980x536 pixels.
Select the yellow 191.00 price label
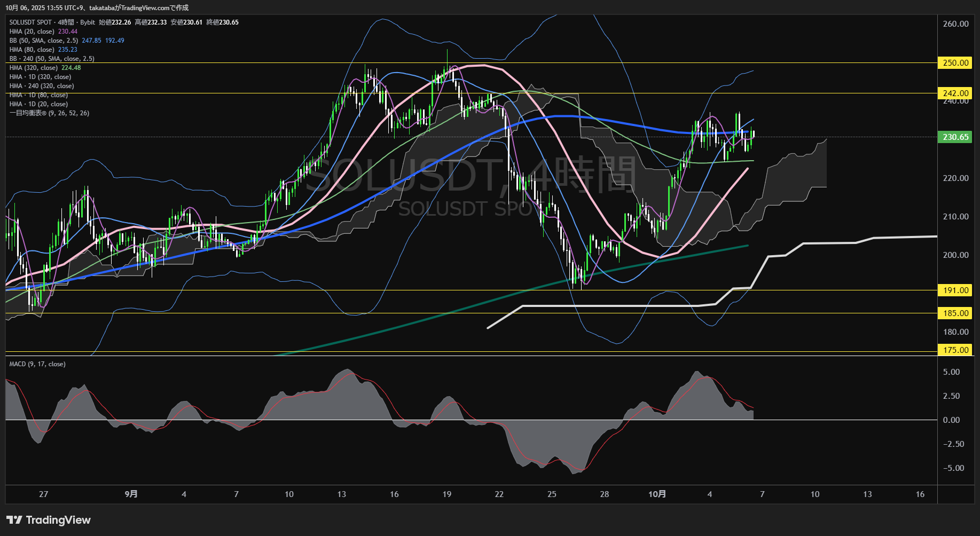(955, 290)
